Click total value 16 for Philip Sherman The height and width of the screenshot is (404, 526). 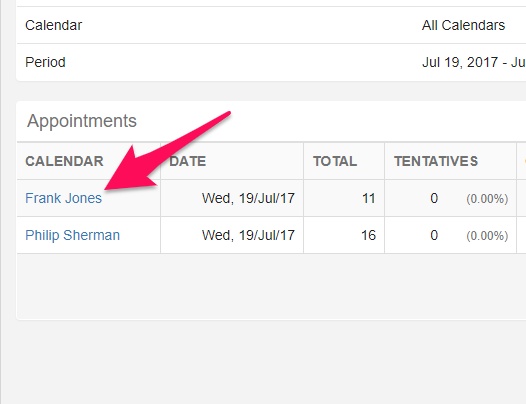click(x=368, y=235)
